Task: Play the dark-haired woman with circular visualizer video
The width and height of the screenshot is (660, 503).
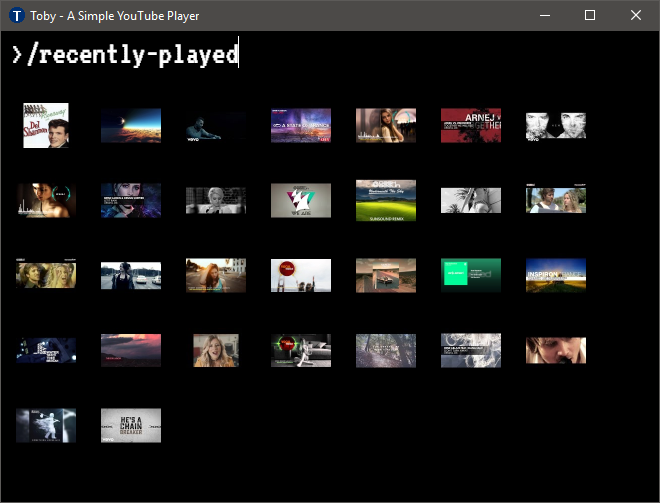Action: pos(46,200)
